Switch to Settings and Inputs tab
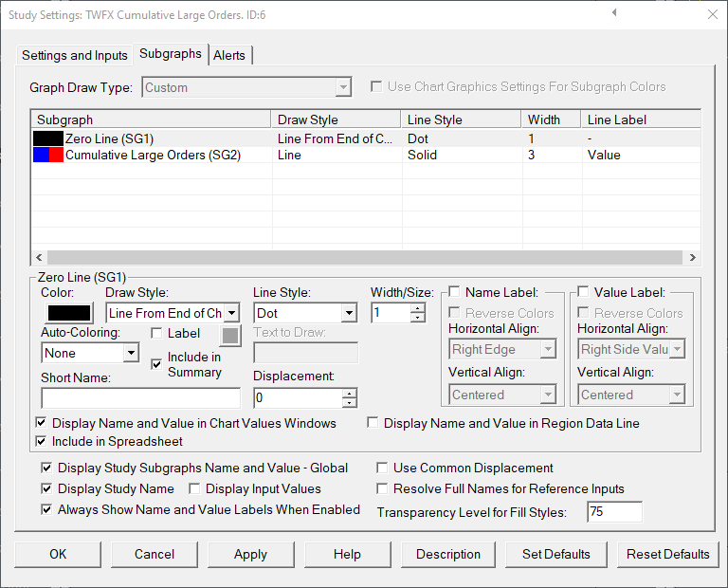 [75, 55]
